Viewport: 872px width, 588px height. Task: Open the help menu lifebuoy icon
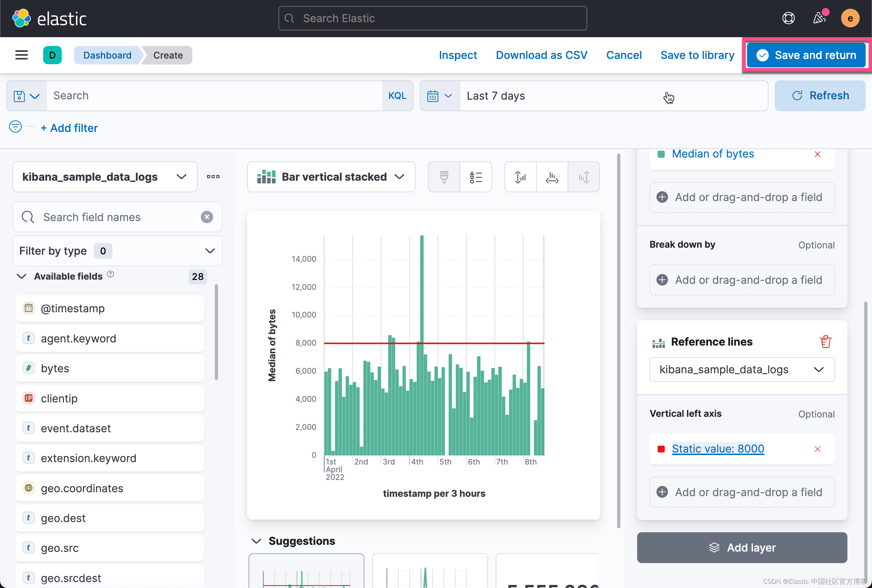788,18
